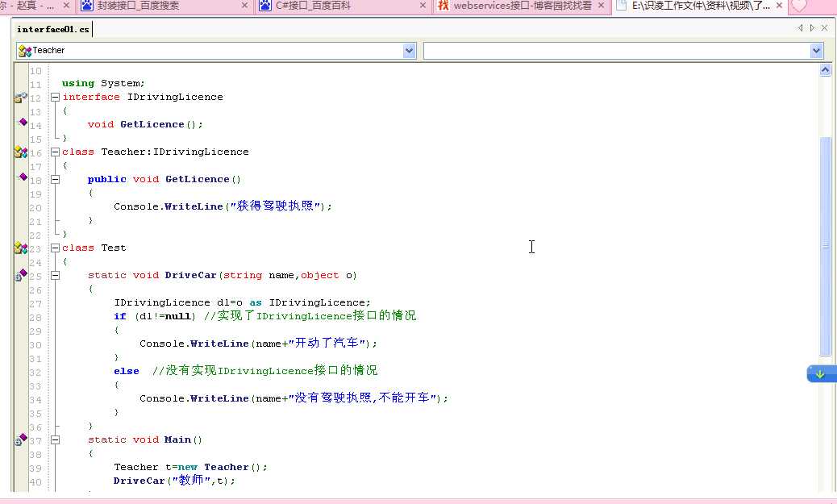Viewport: 837px width, 504px height.
Task: Click the static method icon beside line 25
Action: point(21,275)
